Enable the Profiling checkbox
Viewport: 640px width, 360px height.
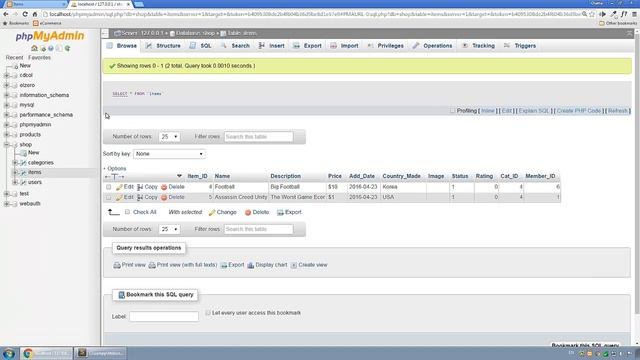[452, 111]
